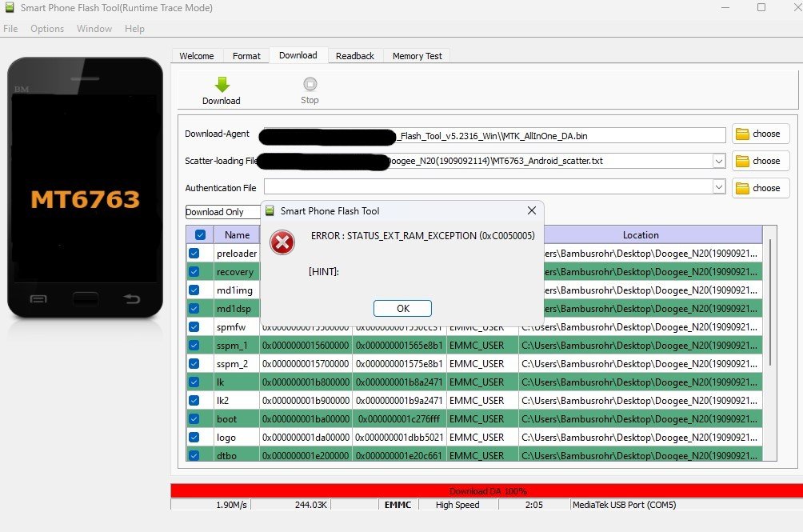Uncheck the logo partition checkbox
This screenshot has width=803, height=532.
[194, 438]
